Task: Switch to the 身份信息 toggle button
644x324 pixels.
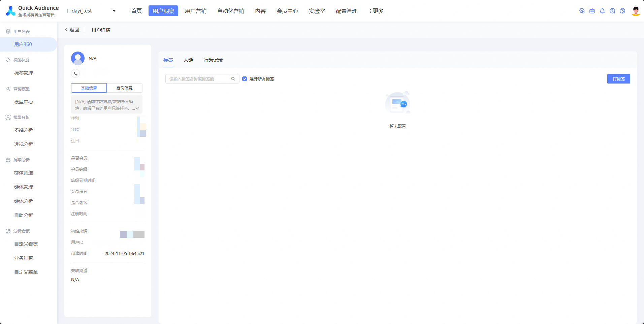Action: pyautogui.click(x=124, y=88)
